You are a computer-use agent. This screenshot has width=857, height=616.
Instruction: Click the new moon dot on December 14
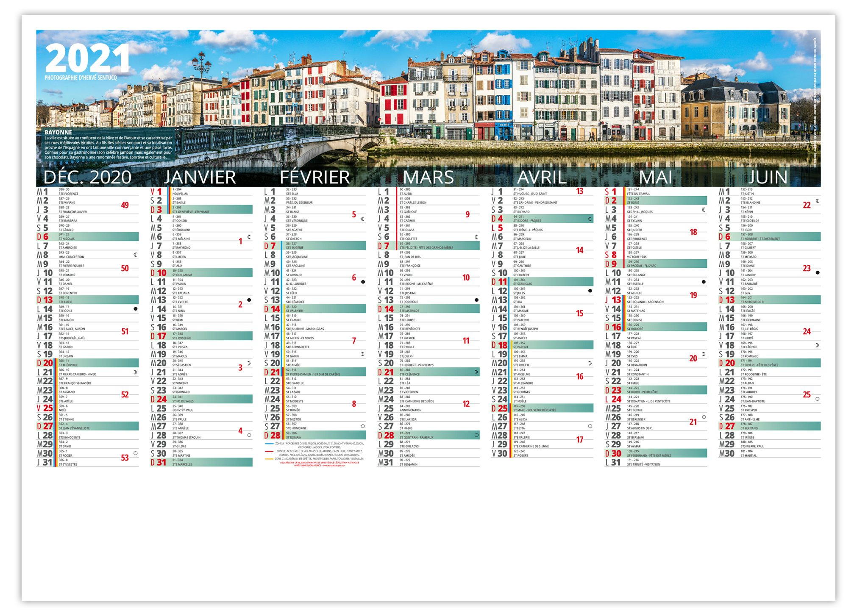(136, 309)
